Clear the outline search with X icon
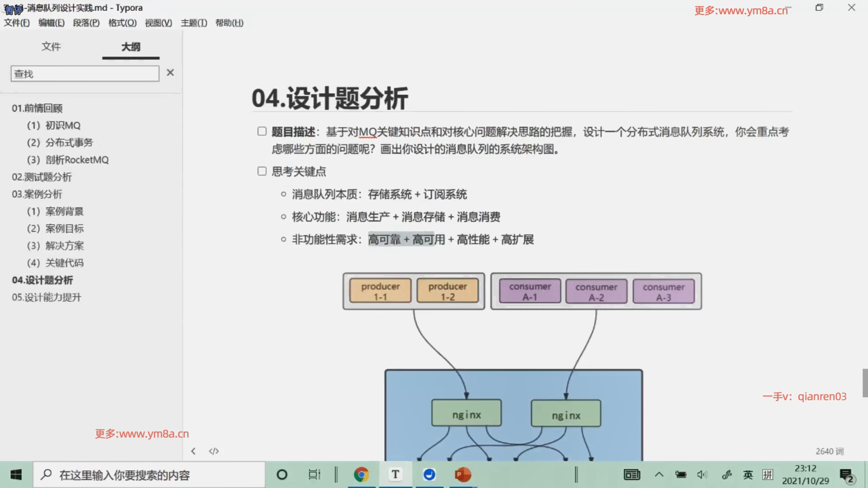This screenshot has width=868, height=488. point(170,73)
